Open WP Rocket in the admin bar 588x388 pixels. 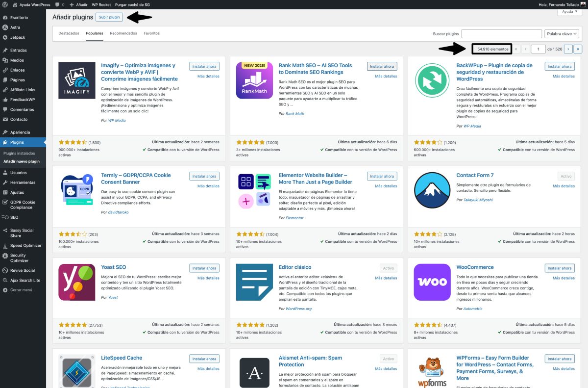101,4
